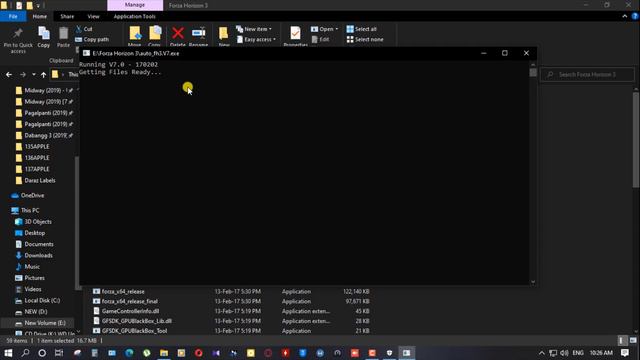Open Explorer help icon
Viewport: 640px width, 360px height.
[x=635, y=16]
